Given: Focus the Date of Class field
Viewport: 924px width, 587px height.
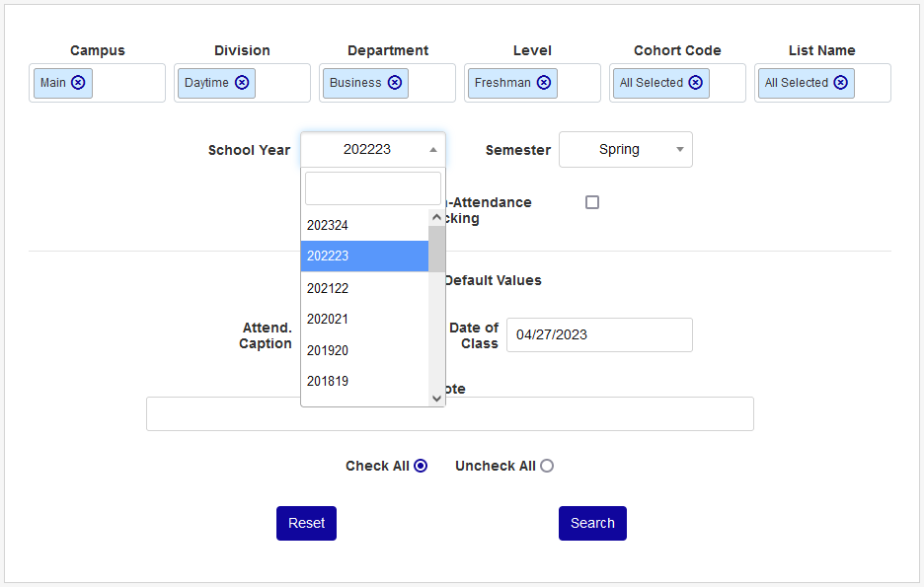Looking at the screenshot, I should (599, 334).
